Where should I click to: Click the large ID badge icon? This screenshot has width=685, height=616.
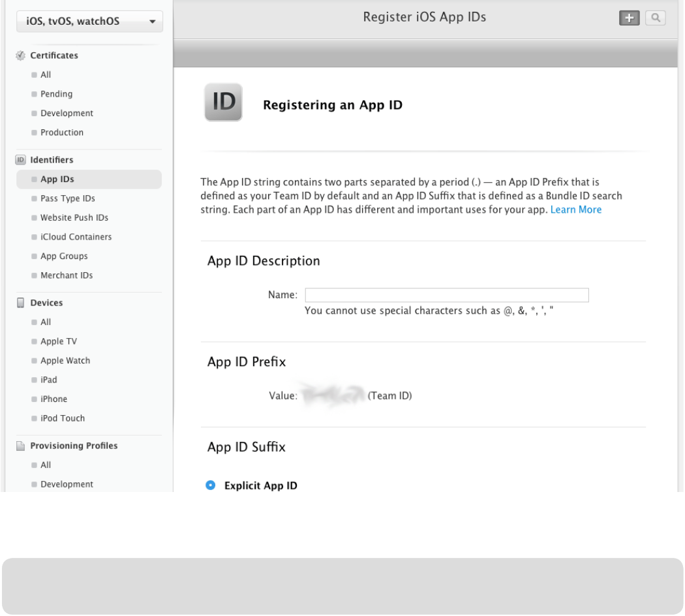[x=223, y=102]
